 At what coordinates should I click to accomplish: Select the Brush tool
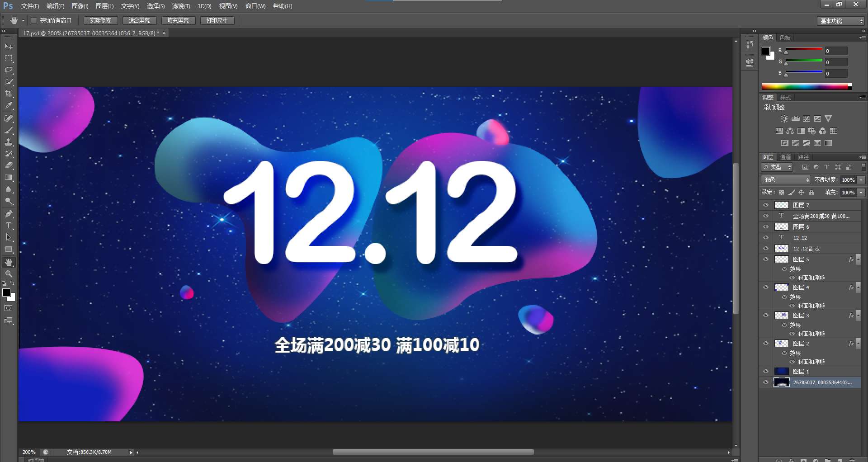pos(9,130)
